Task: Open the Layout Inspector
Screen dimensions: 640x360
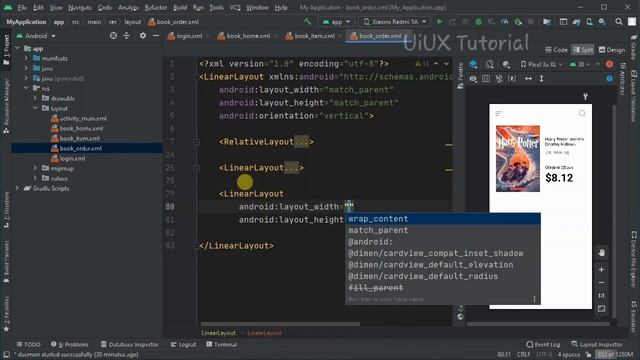Action: click(597, 344)
